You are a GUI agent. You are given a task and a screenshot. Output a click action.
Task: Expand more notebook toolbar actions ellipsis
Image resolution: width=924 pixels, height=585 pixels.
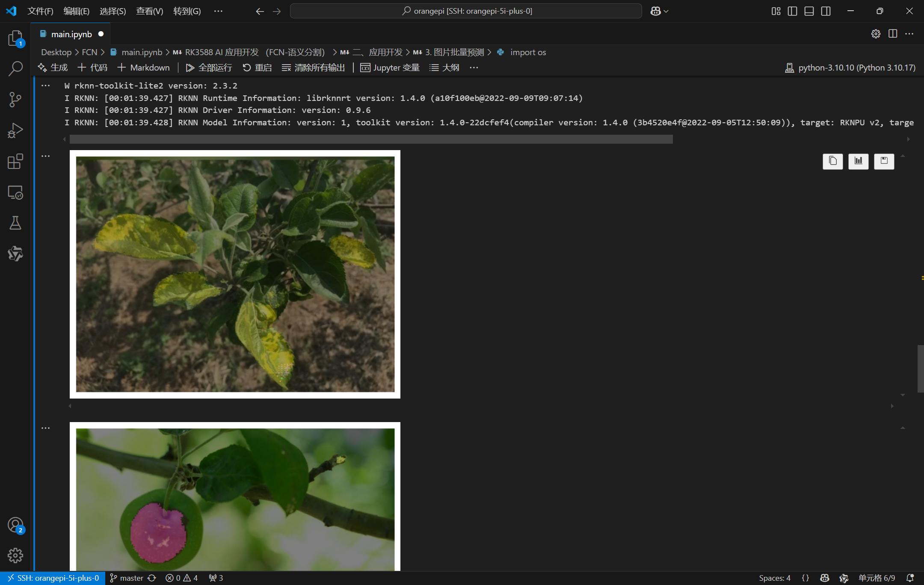(474, 68)
